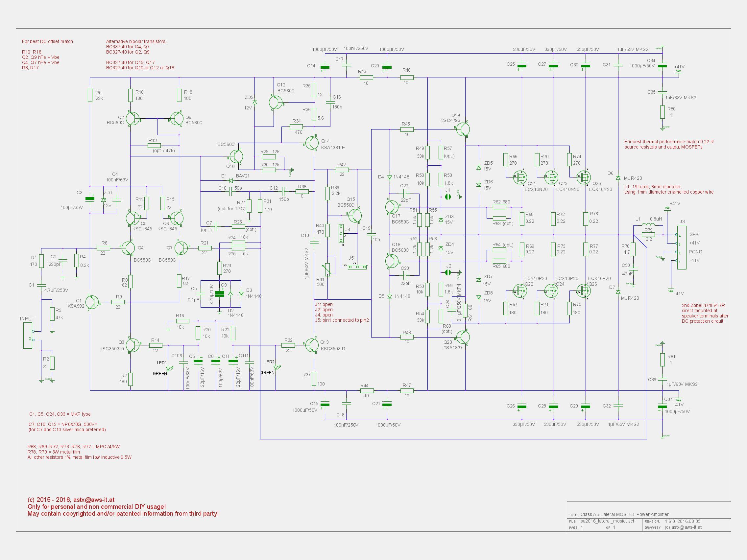The height and width of the screenshot is (560, 747).
Task: Click the Q23 ECX10N20 MOSFET symbol
Action: (x=551, y=177)
